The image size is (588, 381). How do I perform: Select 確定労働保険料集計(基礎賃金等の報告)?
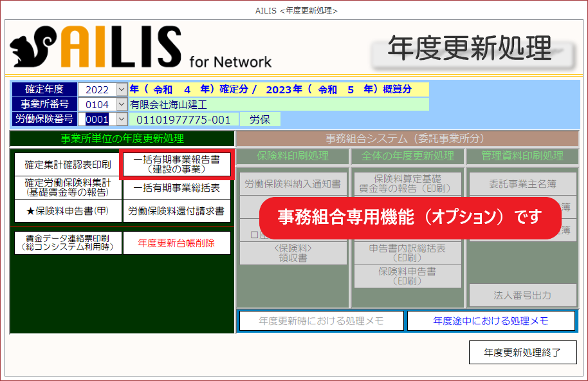pyautogui.click(x=67, y=187)
